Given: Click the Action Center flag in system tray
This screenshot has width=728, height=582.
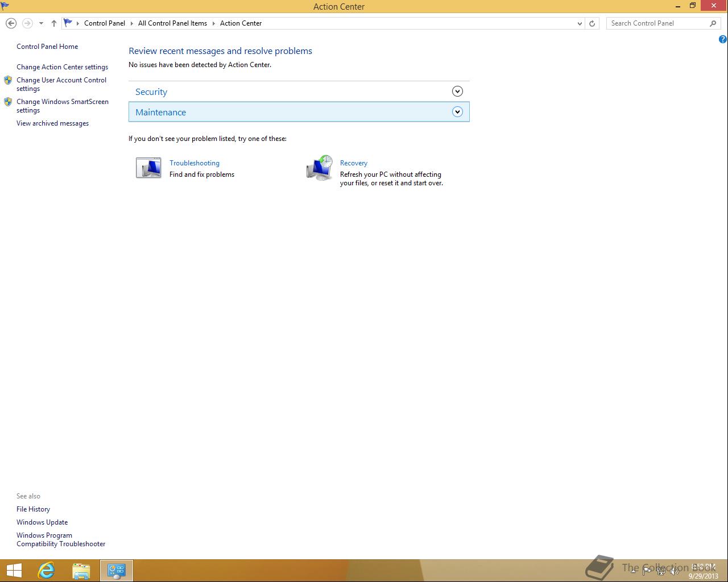Looking at the screenshot, I should point(647,571).
